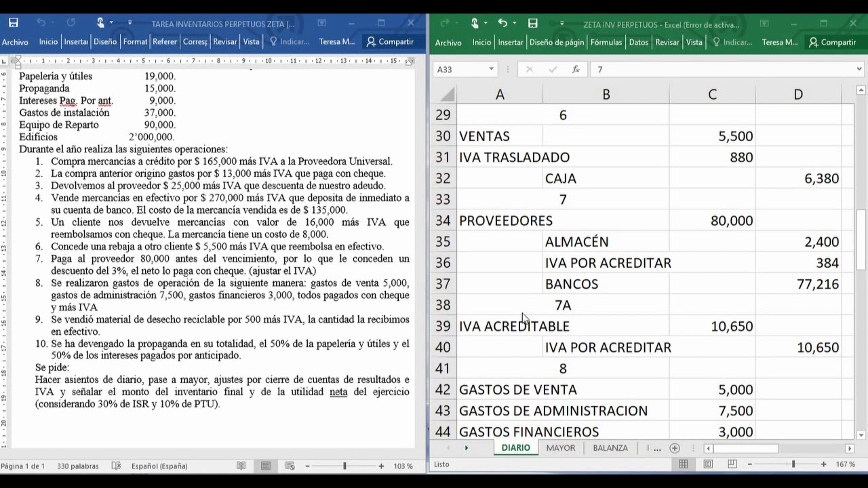Click the Word zoom slider handle
This screenshot has height=488, width=868.
point(344,466)
